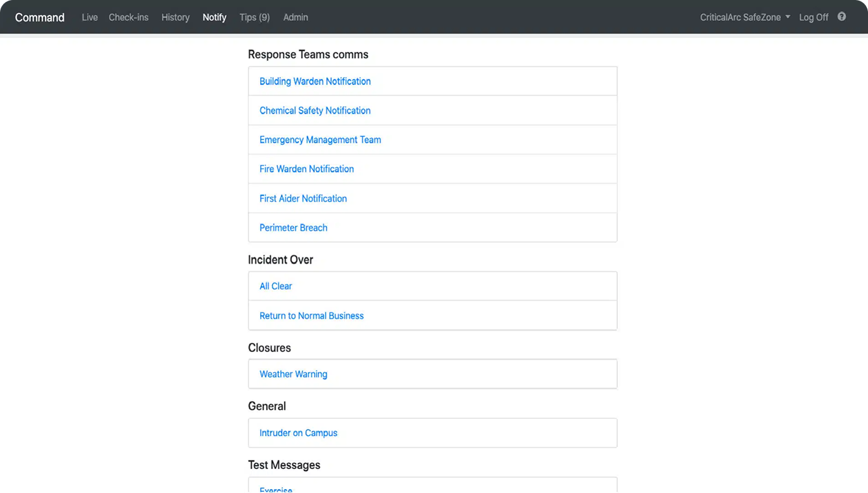Image resolution: width=868 pixels, height=493 pixels.
Task: Open First Aider Notification template
Action: pos(303,199)
